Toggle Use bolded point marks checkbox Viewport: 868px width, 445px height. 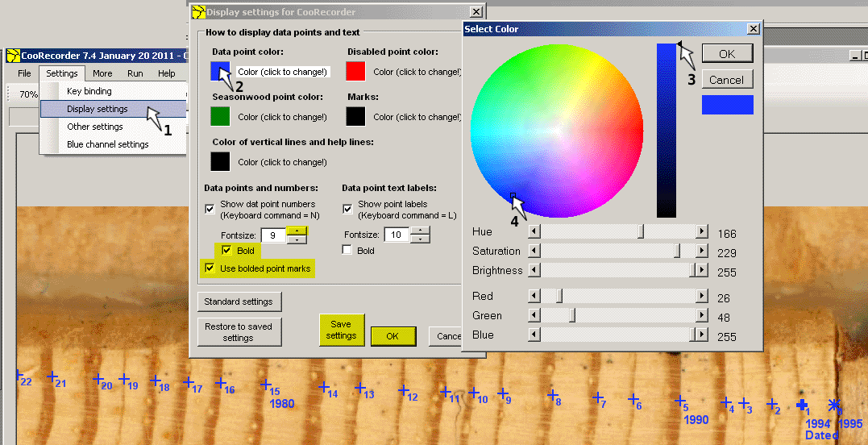click(210, 268)
